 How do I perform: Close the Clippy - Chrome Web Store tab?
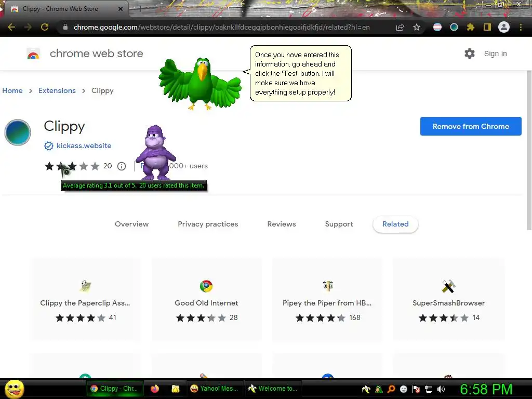pos(121,9)
